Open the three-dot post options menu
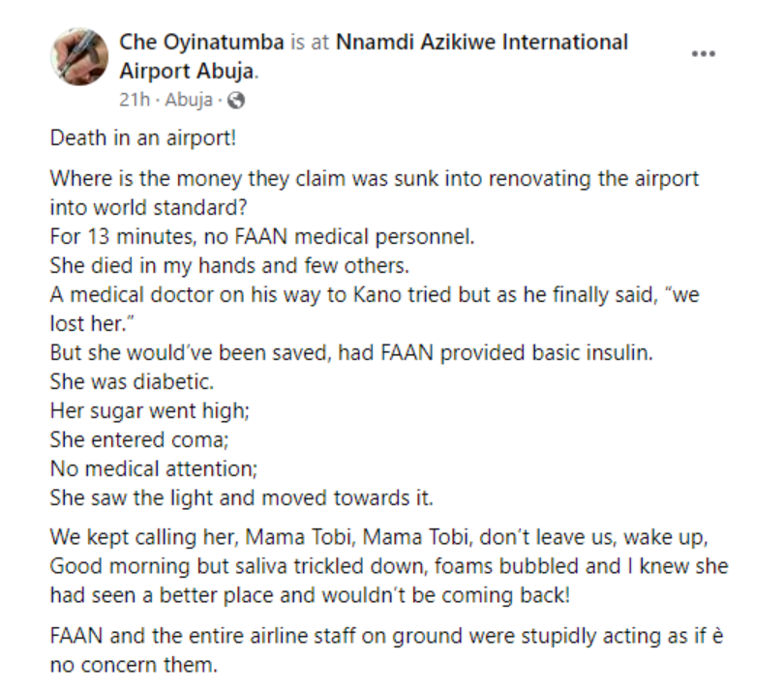The image size is (784, 691). (703, 52)
